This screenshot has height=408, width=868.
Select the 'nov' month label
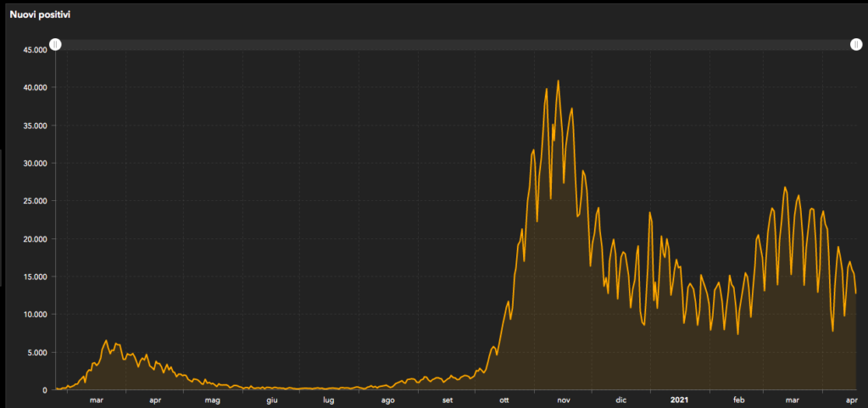coord(563,400)
